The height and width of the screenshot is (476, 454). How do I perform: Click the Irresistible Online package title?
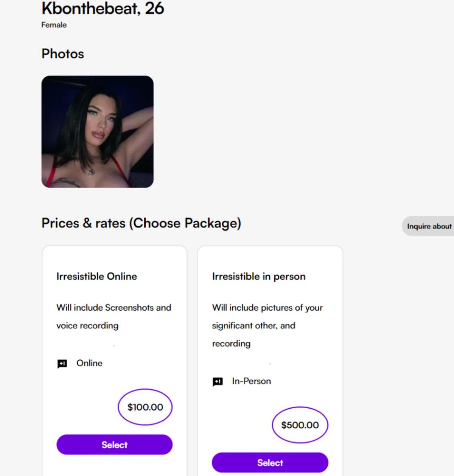(96, 277)
